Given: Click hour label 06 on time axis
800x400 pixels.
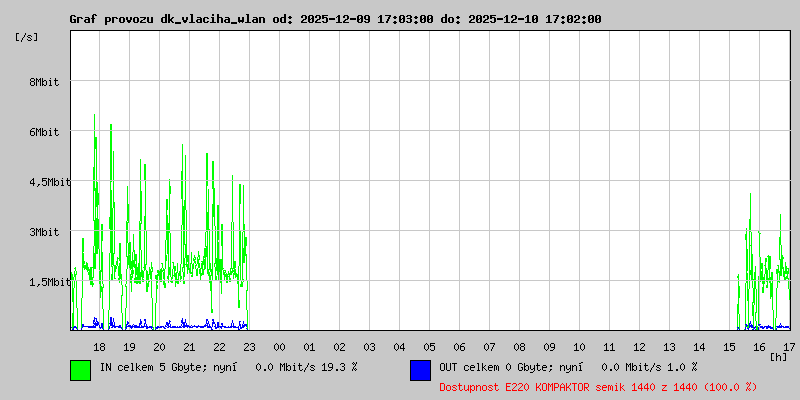Looking at the screenshot, I should click(459, 347).
